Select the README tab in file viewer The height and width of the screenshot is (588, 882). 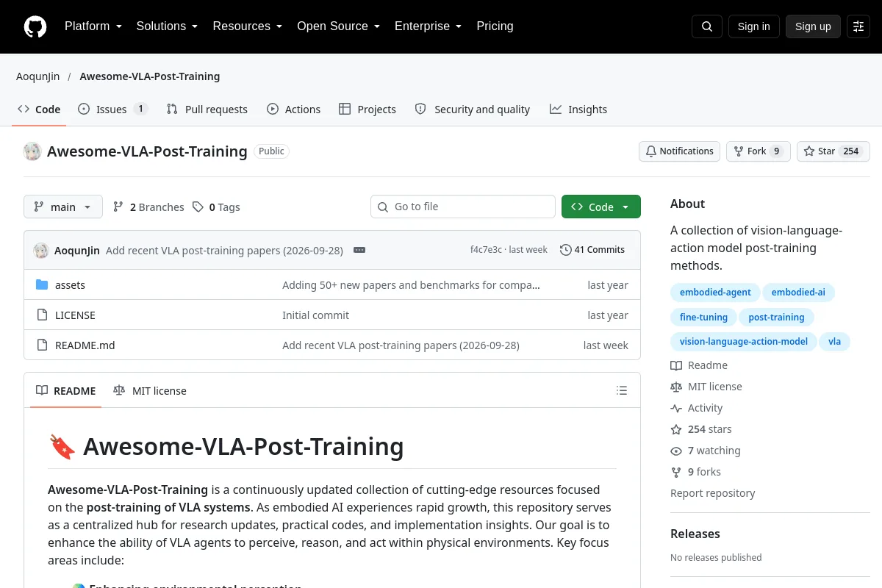[66, 391]
